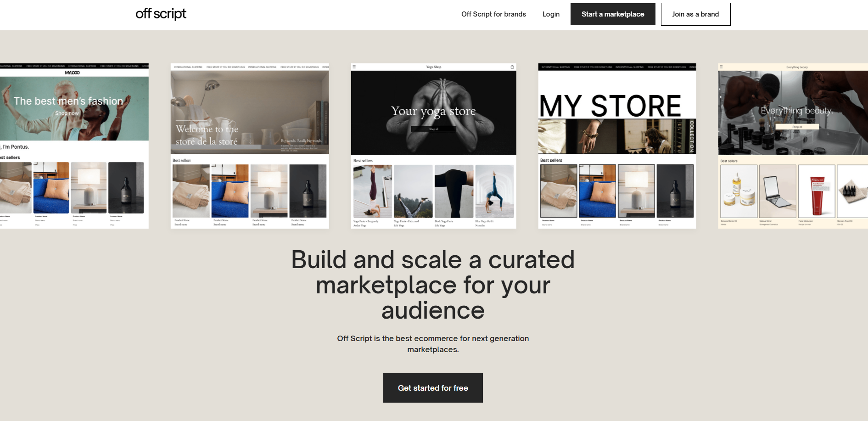Screen dimensions: 868x421
Task: Go to the Login page
Action: tap(551, 14)
